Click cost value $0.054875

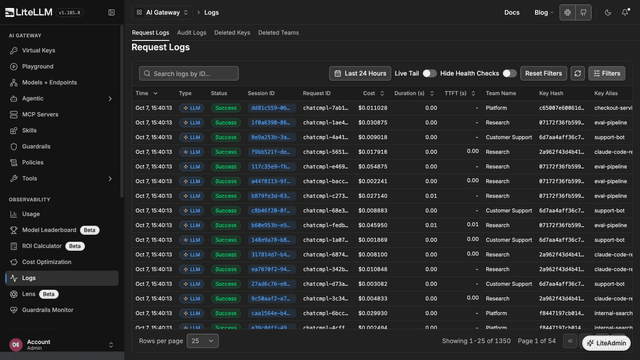[373, 167]
